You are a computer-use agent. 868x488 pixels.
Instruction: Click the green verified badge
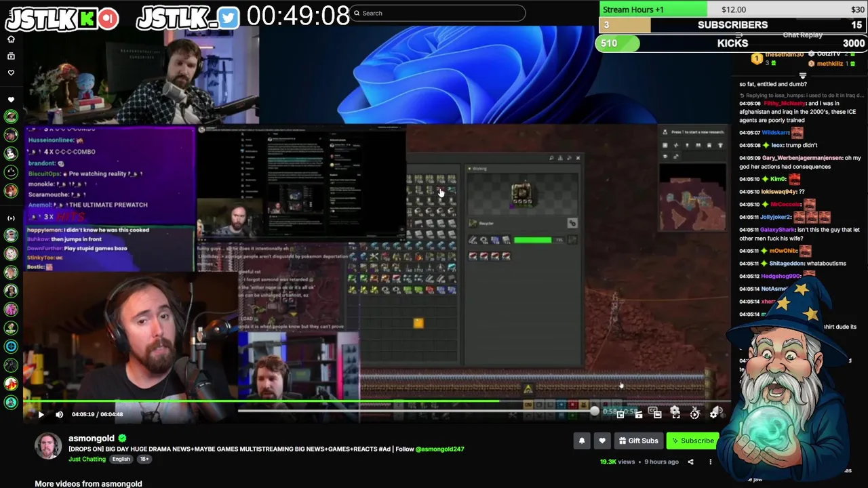(122, 439)
